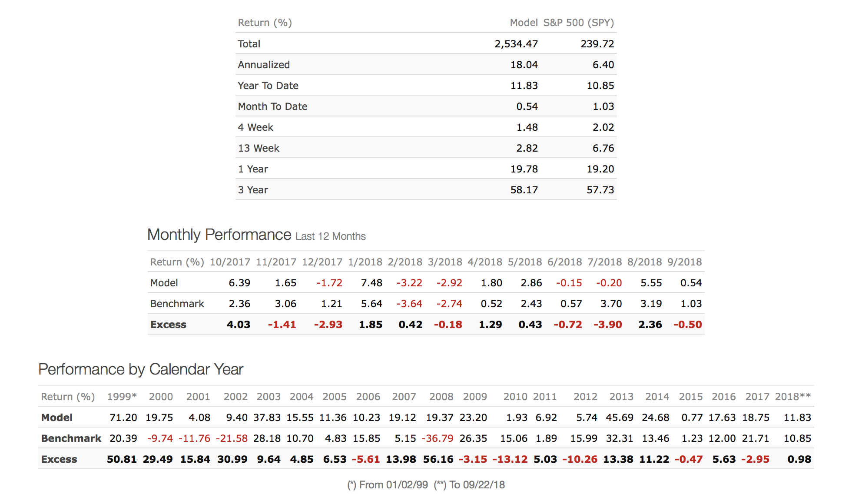Select the Annualized row label
842x504 pixels.
click(263, 65)
